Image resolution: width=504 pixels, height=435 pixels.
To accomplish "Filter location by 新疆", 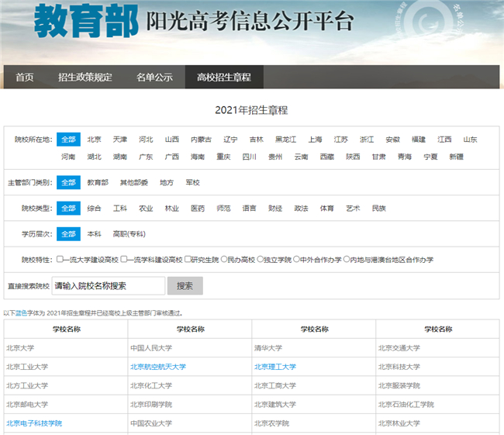I will point(456,157).
